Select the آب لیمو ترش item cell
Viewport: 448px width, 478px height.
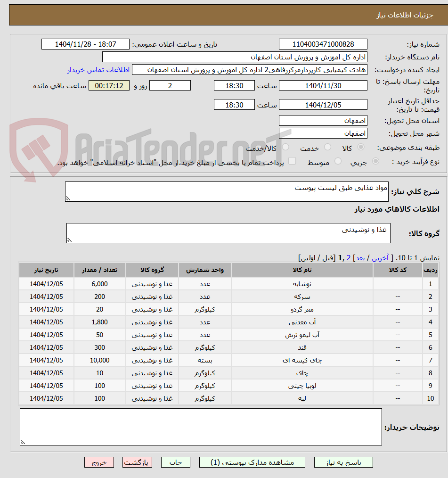coord(302,335)
